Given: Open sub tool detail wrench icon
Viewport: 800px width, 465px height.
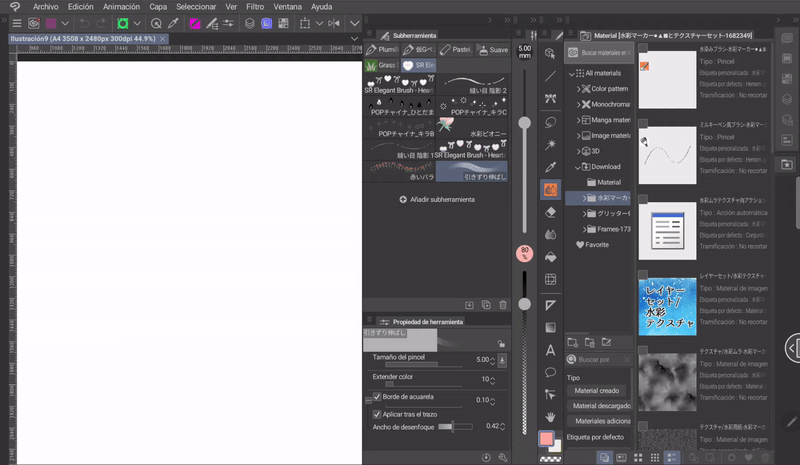Looking at the screenshot, I should (503, 457).
